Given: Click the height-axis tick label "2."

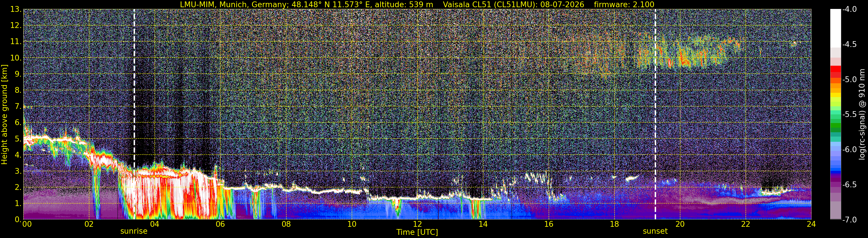Looking at the screenshot, I should click(x=18, y=187).
